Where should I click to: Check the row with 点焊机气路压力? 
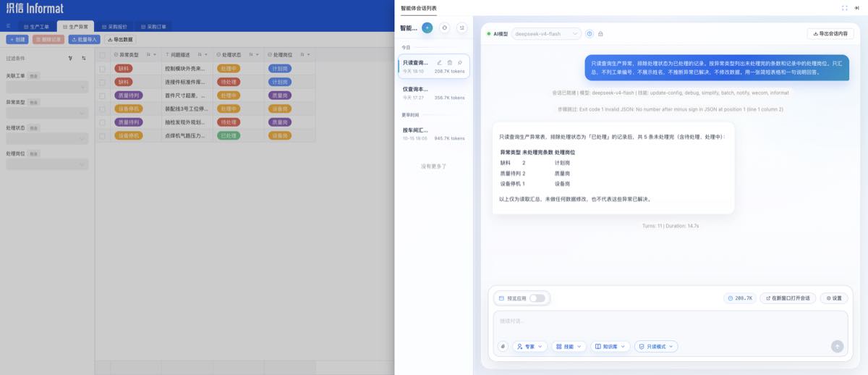pos(103,135)
